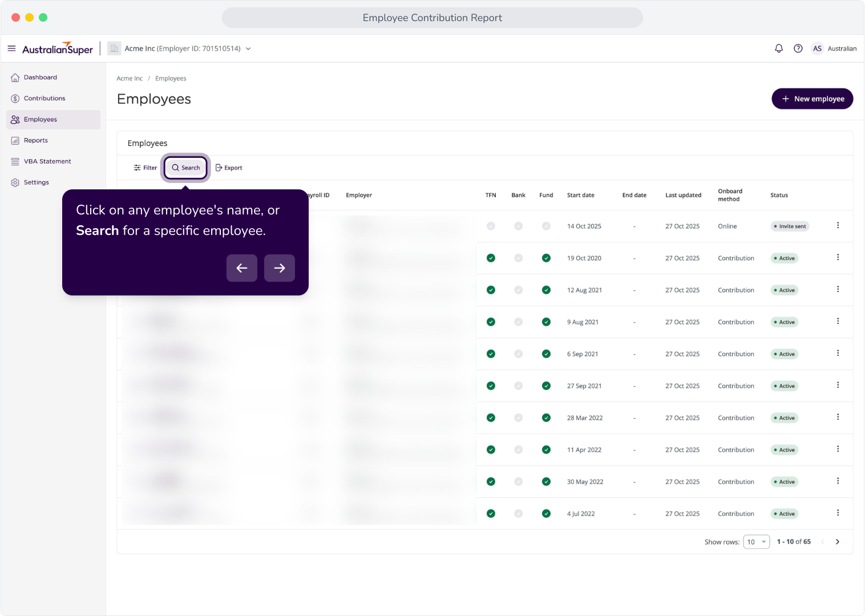Click the AS user avatar
Screen dimensions: 865x616
click(x=817, y=48)
